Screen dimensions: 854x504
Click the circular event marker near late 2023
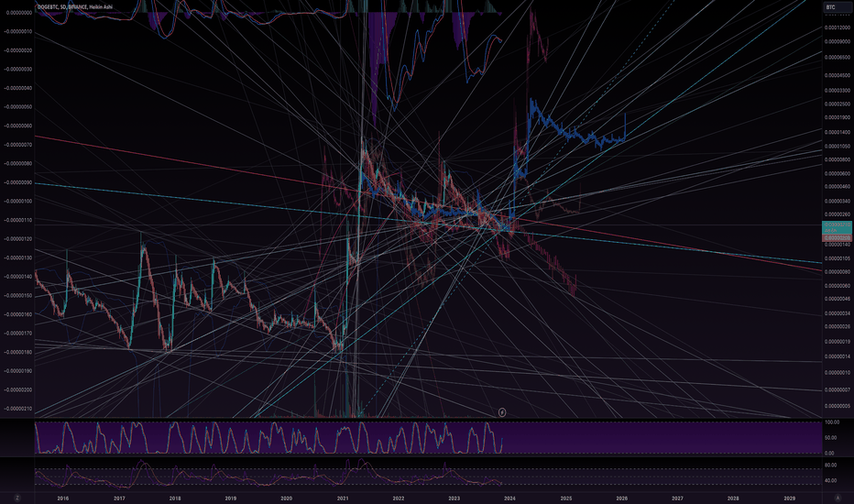[x=502, y=412]
